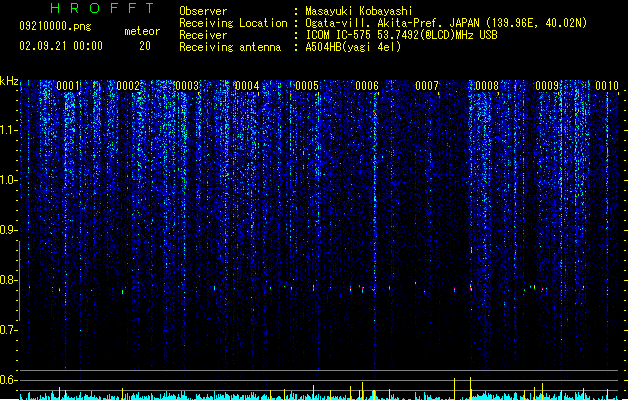The image size is (629, 400).
Task: Click the 0.7 frequency axis label
Action: [7, 330]
